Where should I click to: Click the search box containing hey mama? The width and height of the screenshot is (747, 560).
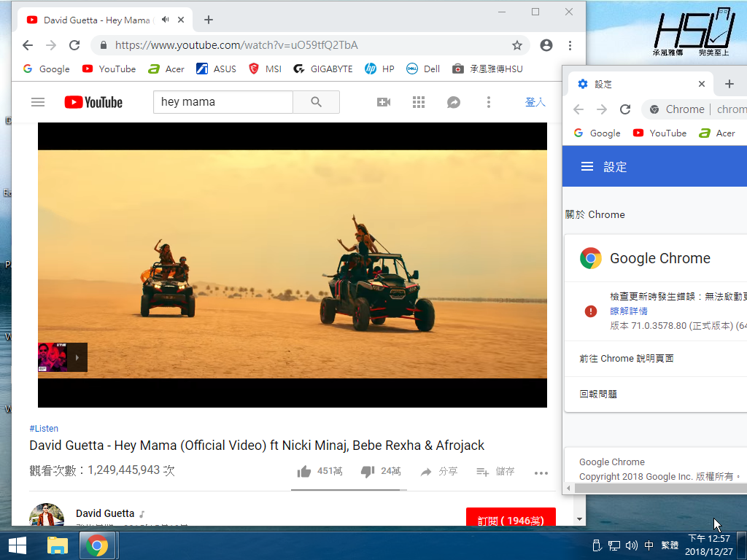[223, 102]
